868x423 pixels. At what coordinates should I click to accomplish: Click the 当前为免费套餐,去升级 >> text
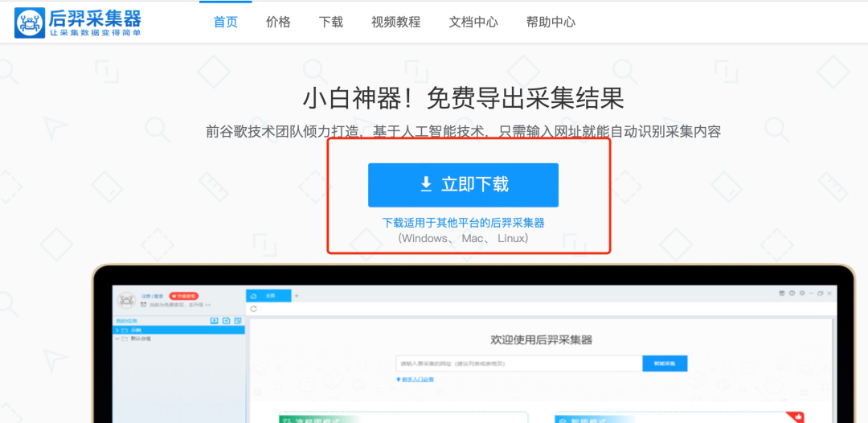pyautogui.click(x=179, y=305)
